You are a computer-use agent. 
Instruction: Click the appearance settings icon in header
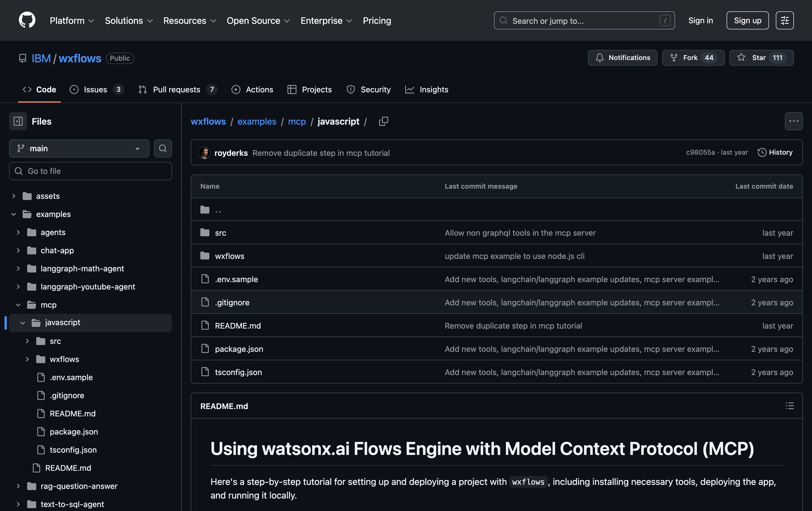[x=784, y=21]
